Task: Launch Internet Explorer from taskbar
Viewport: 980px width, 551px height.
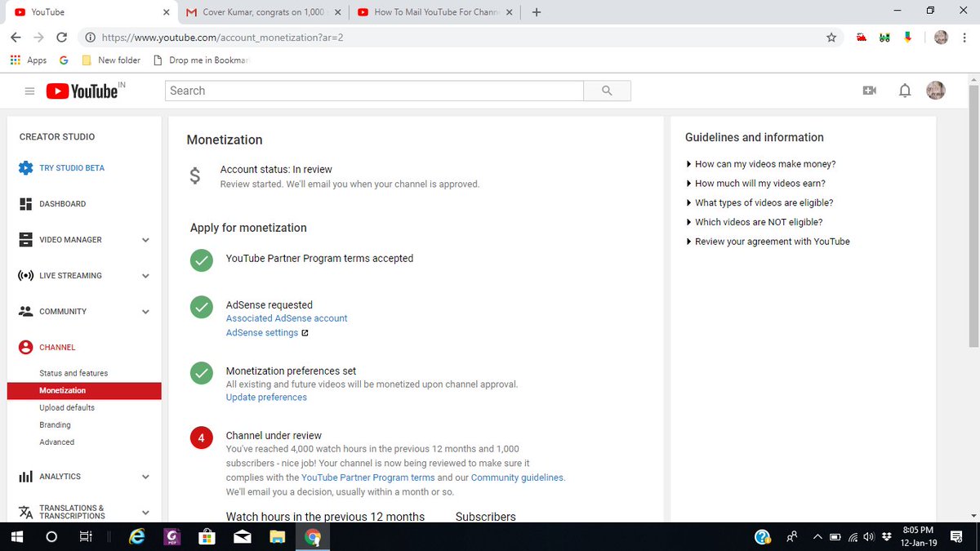Action: (x=136, y=537)
